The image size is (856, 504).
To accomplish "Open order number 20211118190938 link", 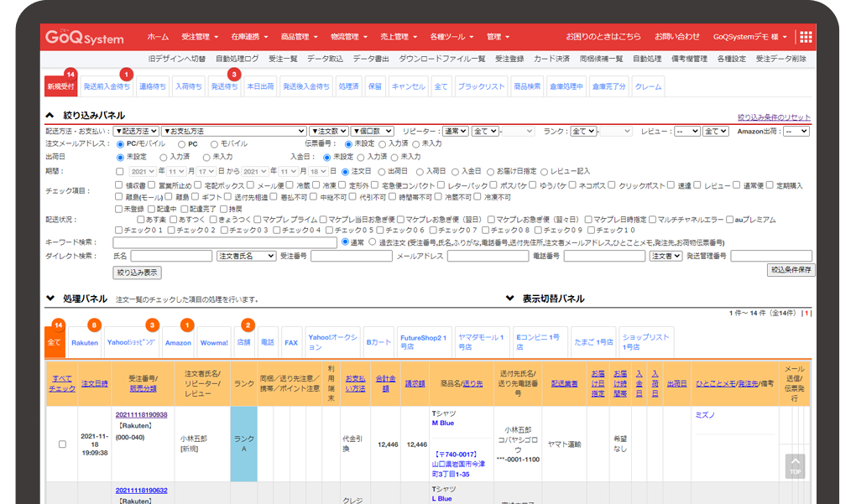I will tap(141, 414).
